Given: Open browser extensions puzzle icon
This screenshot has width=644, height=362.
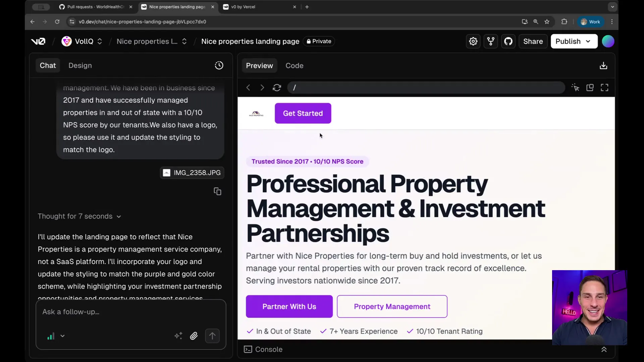Looking at the screenshot, I should (564, 21).
